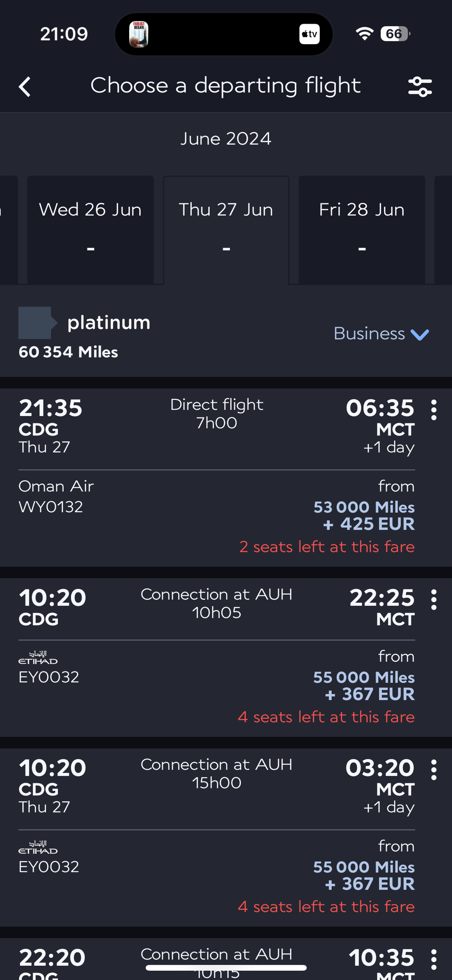The image size is (452, 980).
Task: Tap the Apple TV indicator icon
Action: pyautogui.click(x=310, y=34)
